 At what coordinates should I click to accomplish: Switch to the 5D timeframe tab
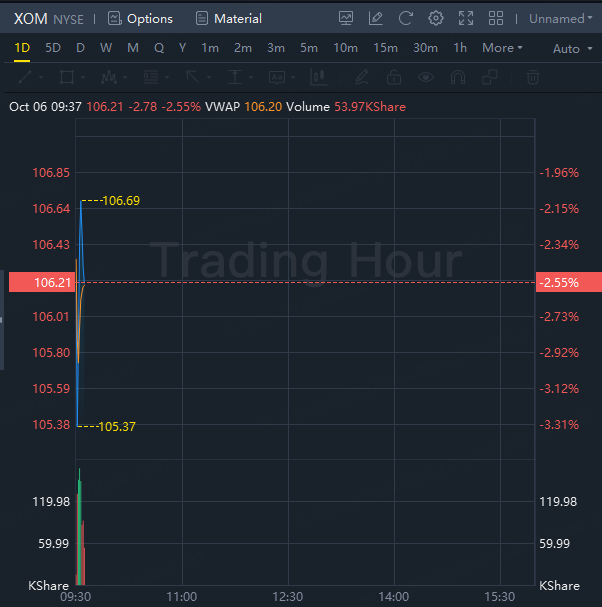coord(53,48)
